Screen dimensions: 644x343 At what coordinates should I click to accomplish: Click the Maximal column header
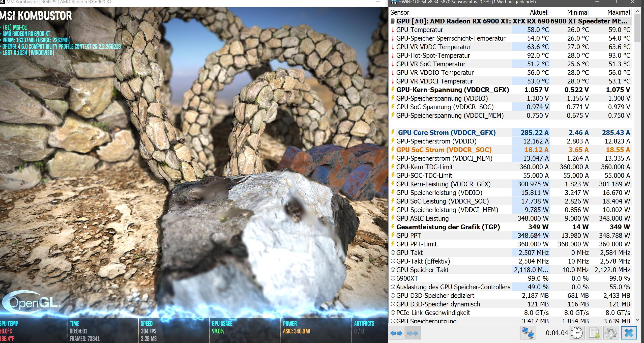(618, 12)
